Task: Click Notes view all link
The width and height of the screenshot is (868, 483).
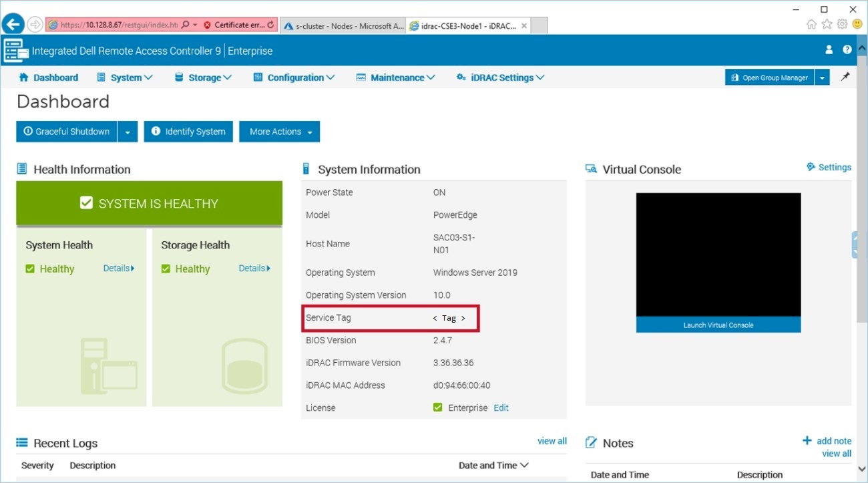Action: click(837, 454)
